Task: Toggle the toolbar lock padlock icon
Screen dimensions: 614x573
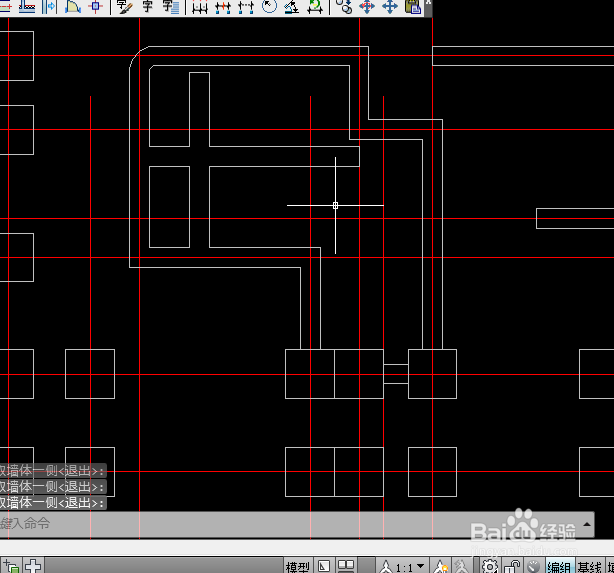Action: click(x=512, y=566)
